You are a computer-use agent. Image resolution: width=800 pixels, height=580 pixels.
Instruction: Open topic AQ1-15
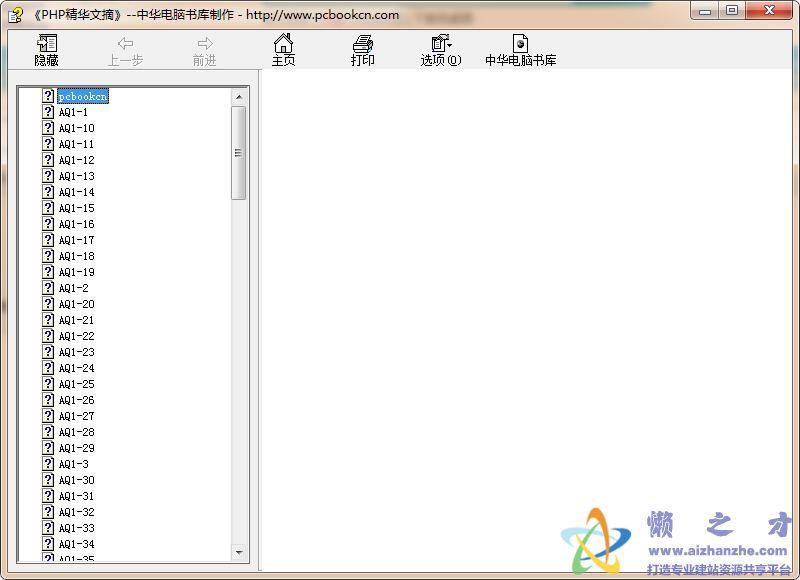pyautogui.click(x=77, y=208)
